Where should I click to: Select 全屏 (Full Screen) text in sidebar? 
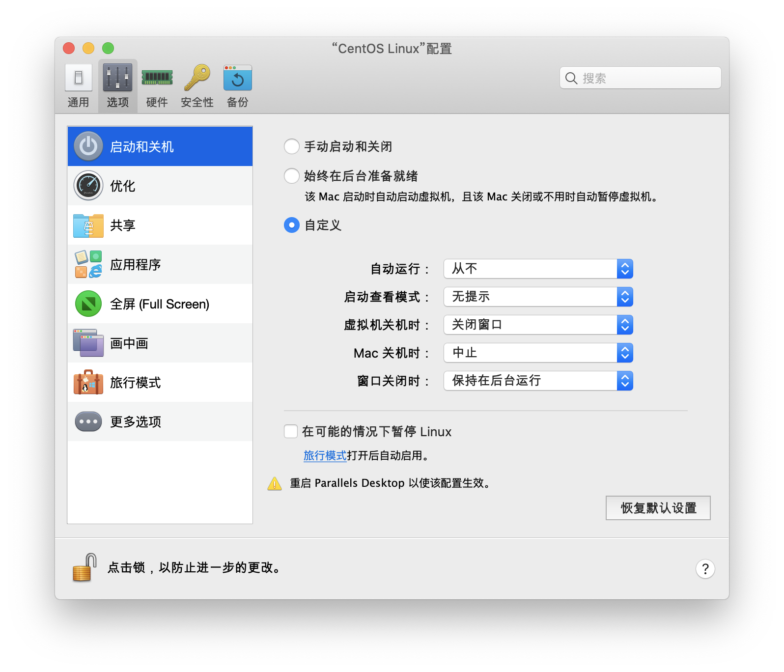(x=160, y=304)
